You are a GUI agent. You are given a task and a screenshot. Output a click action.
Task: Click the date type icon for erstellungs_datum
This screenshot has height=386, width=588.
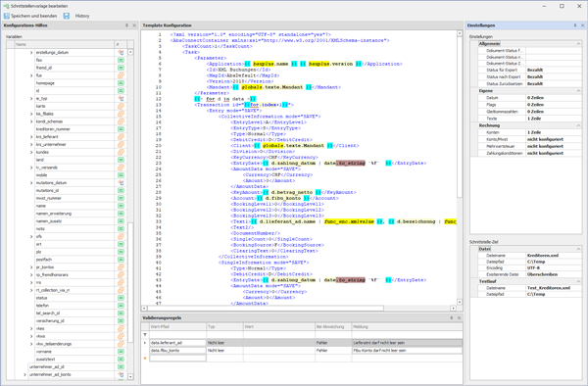coord(121,53)
